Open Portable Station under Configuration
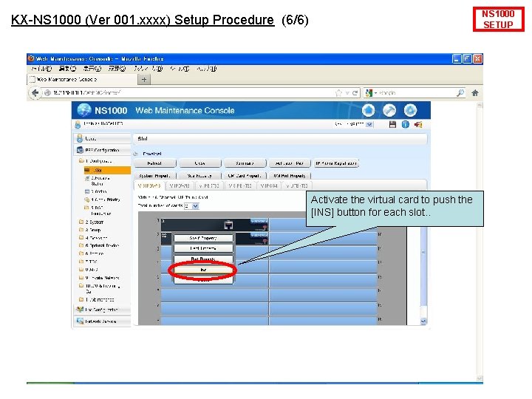 point(97,180)
